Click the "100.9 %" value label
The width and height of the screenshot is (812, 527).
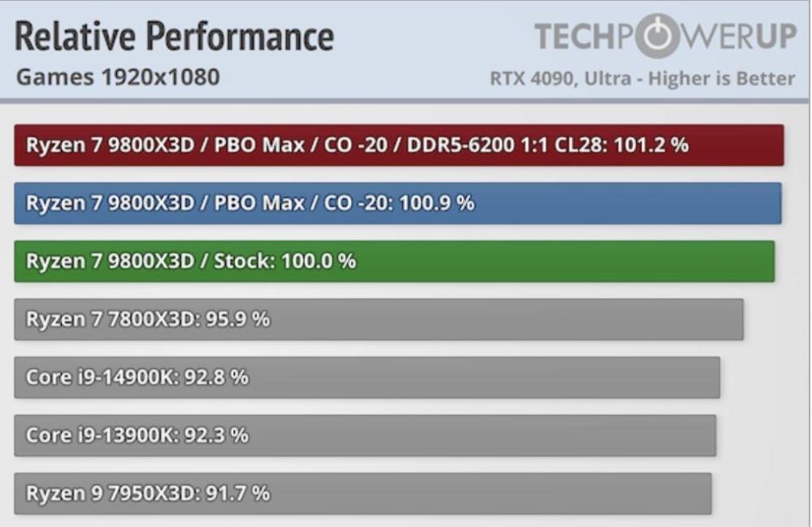coord(435,203)
